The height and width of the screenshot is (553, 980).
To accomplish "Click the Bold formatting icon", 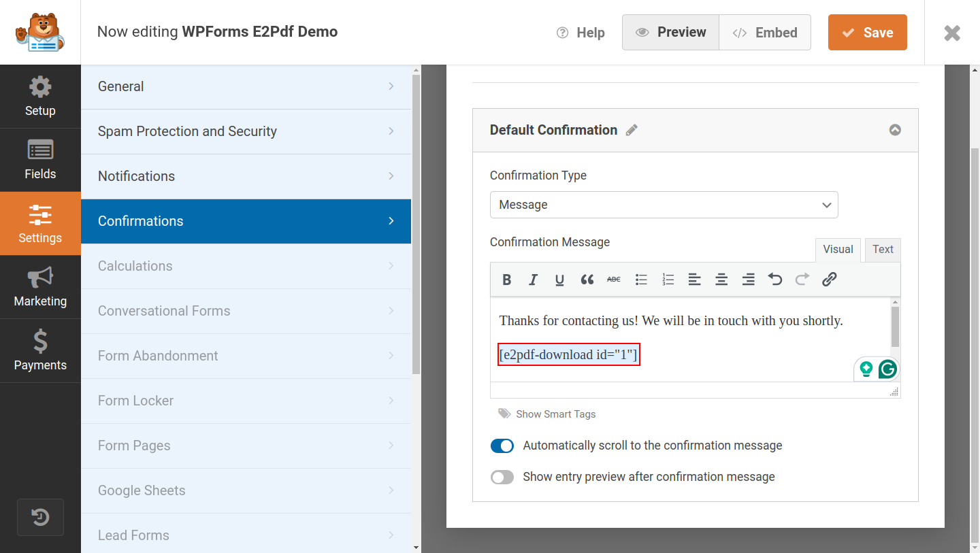I will [x=507, y=280].
